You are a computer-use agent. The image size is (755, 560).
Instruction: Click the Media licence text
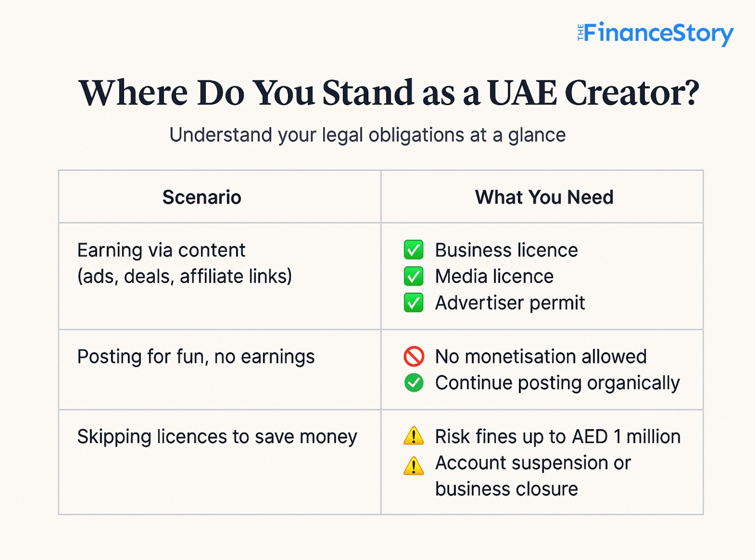(494, 276)
